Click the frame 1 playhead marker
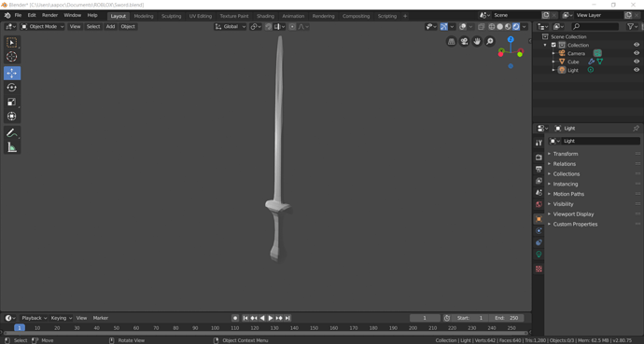Viewport: 644px width, 344px height. pos(20,328)
